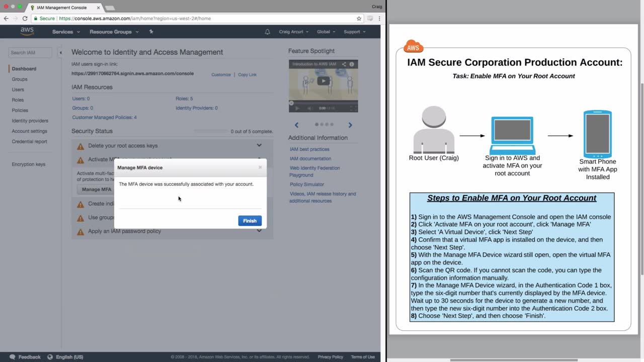The width and height of the screenshot is (644, 362).
Task: Show the next Feature Spotlight item
Action: [350, 125]
